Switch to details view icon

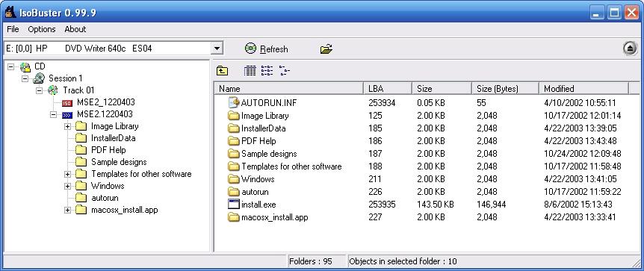coord(250,71)
